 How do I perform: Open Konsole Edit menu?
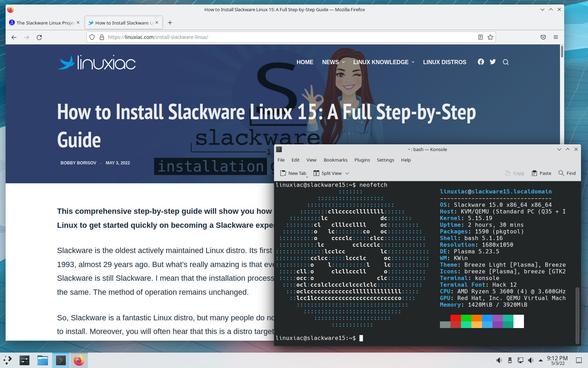coord(295,160)
